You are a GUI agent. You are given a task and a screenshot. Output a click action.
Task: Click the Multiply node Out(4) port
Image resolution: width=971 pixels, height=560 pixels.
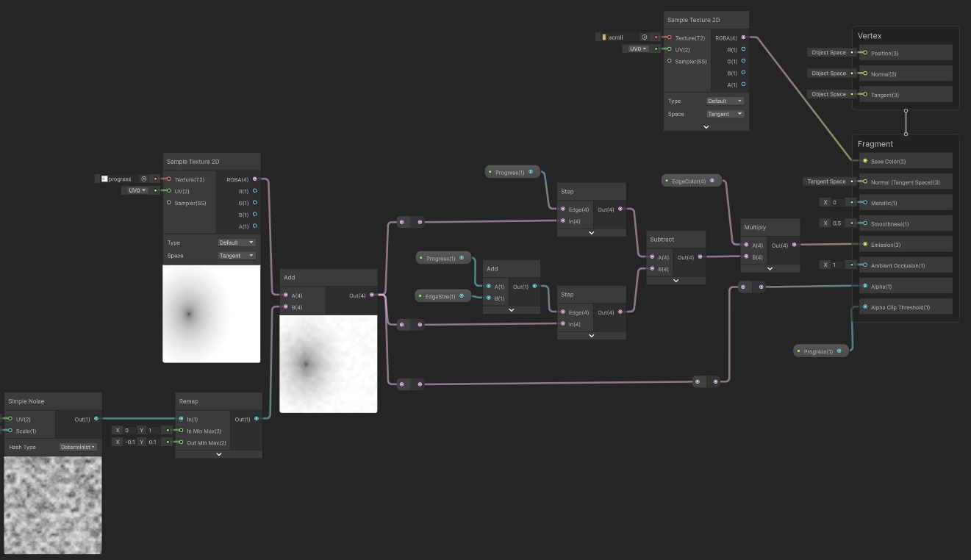click(x=794, y=245)
